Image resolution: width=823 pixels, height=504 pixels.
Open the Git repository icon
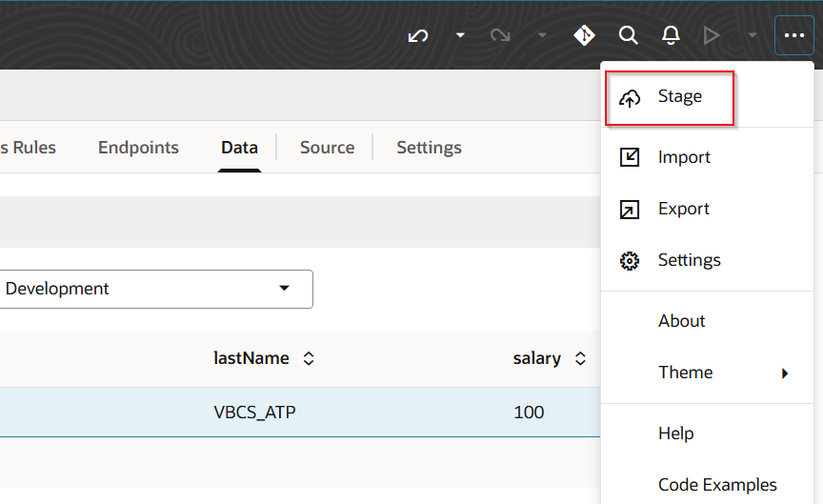tap(584, 36)
